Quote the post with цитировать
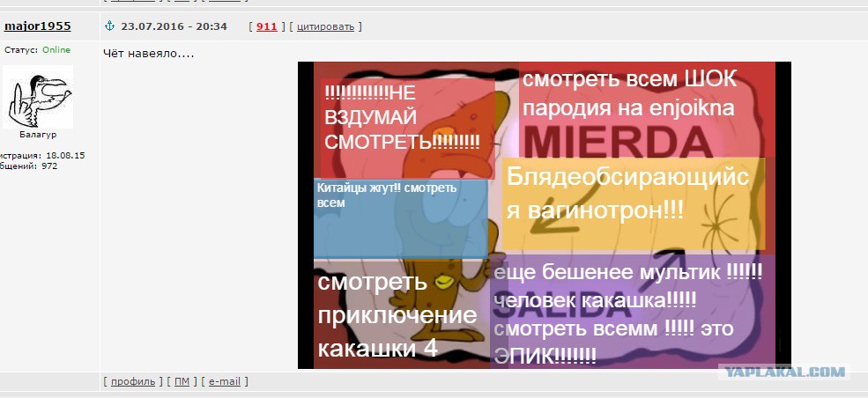This screenshot has width=868, height=398. (x=325, y=26)
